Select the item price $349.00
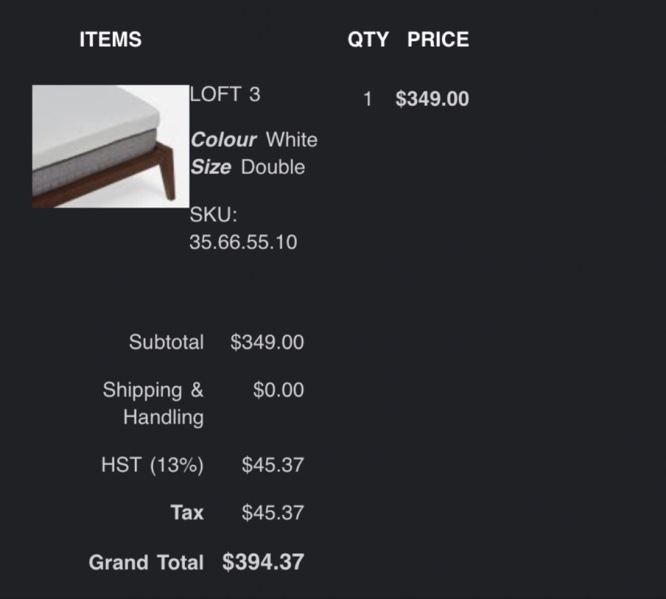Image resolution: width=666 pixels, height=599 pixels. pos(432,99)
